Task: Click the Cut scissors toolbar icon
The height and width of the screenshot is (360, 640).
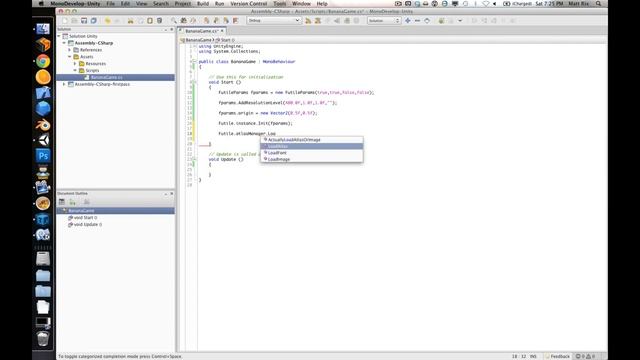Action: click(130, 20)
